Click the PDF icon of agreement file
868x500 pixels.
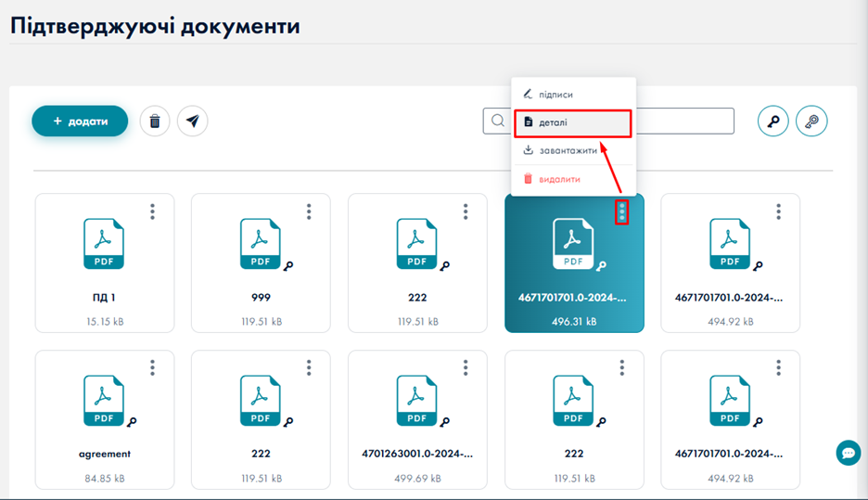(x=104, y=401)
